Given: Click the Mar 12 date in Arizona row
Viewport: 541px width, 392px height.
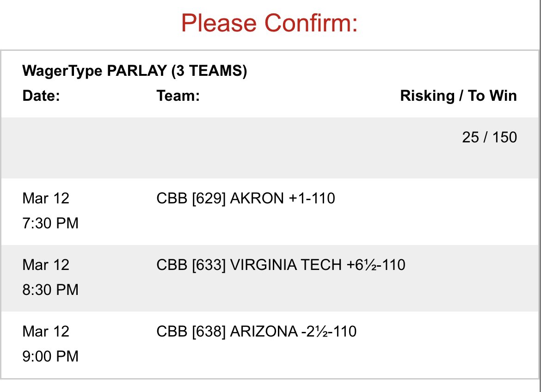Looking at the screenshot, I should (46, 331).
